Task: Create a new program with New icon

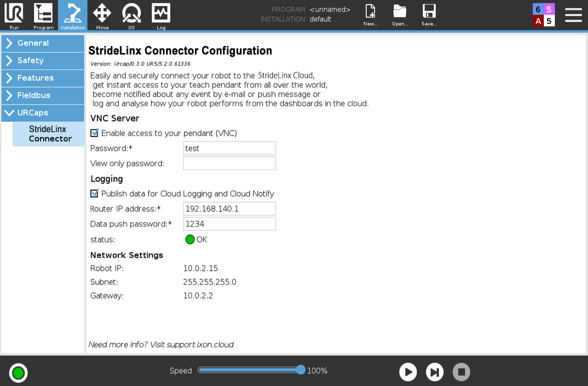Action: 370,16
